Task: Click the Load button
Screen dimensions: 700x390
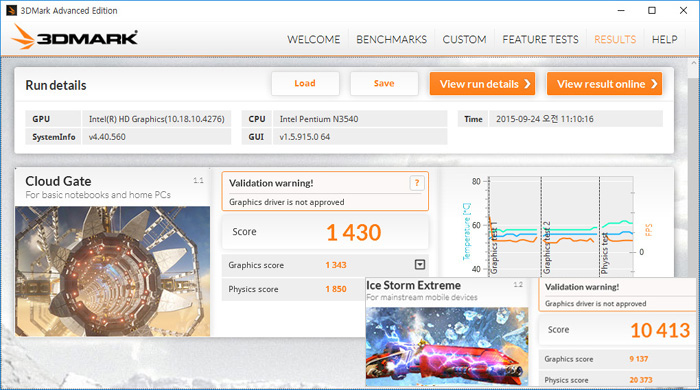Action: click(x=305, y=83)
